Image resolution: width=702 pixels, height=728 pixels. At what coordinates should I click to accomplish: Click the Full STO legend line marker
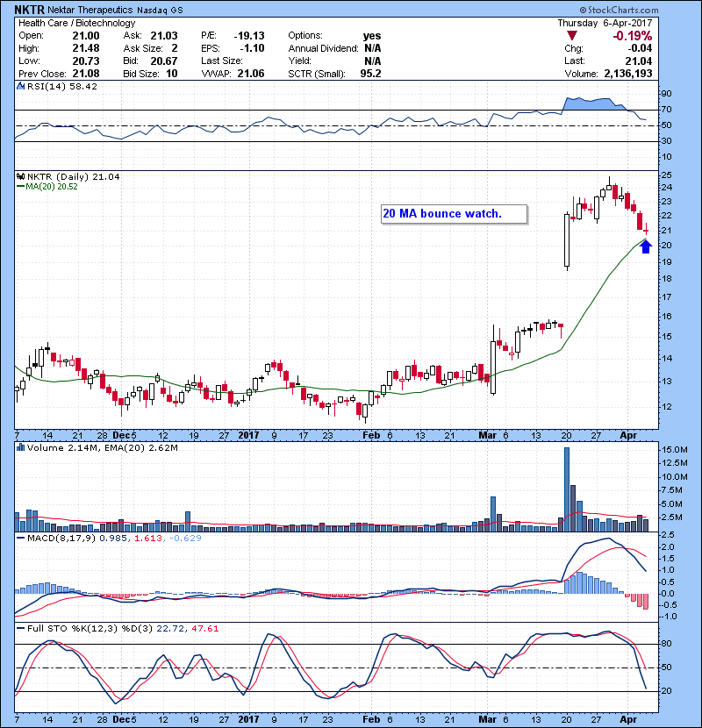[x=20, y=629]
